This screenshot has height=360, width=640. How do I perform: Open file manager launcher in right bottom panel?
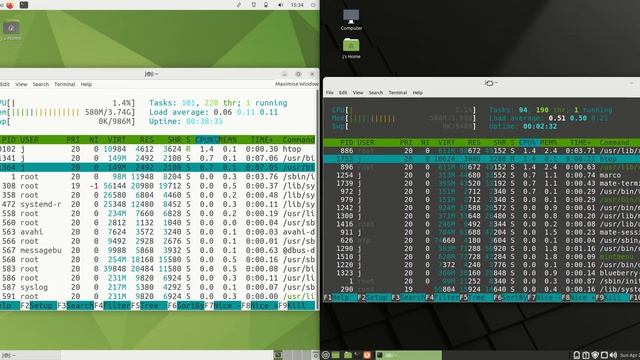[x=347, y=355]
